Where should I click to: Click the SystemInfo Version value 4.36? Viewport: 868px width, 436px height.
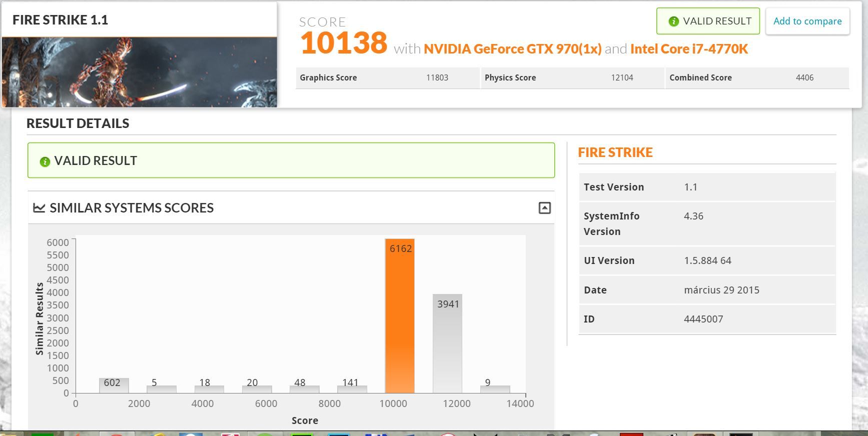tap(693, 216)
